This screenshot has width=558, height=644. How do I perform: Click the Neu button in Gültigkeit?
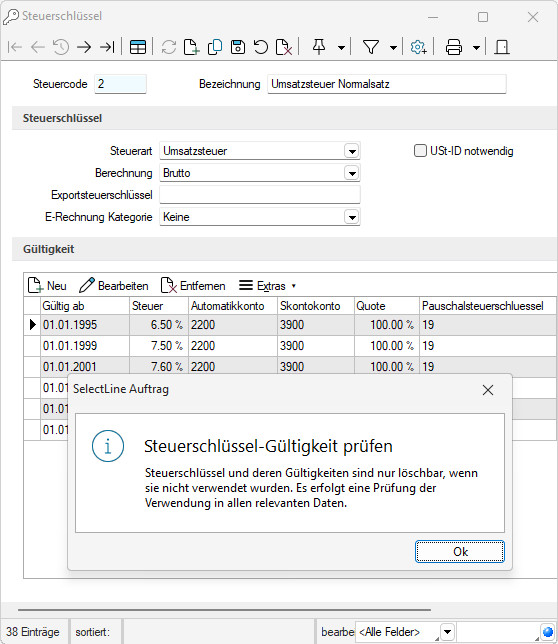[x=47, y=285]
